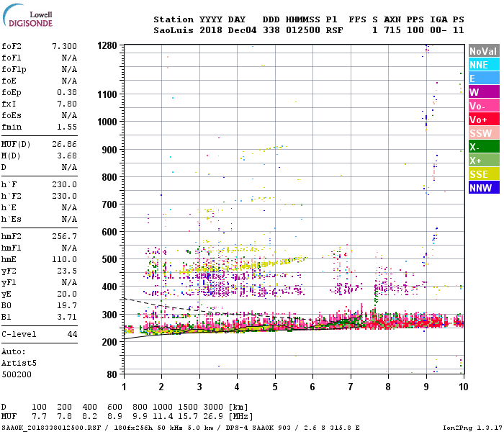Click the Dec04 date in header

(x=242, y=30)
